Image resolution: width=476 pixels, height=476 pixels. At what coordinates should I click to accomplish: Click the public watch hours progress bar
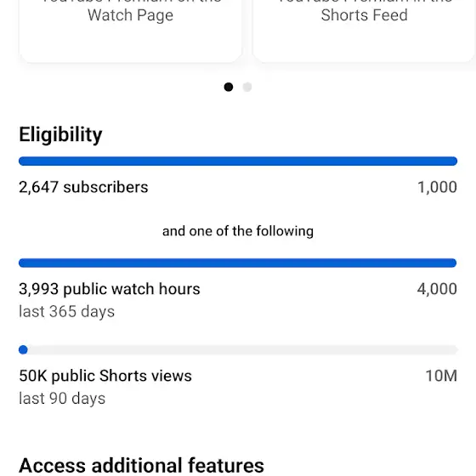pyautogui.click(x=238, y=263)
